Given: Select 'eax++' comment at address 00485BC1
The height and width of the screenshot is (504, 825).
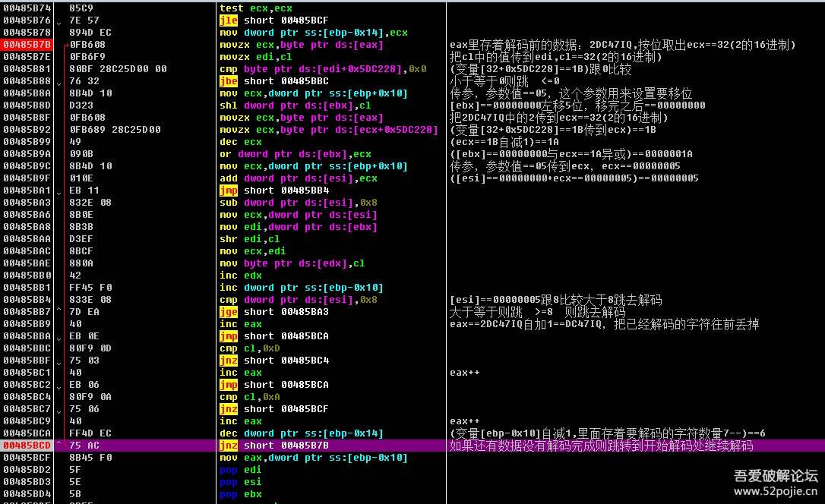Looking at the screenshot, I should click(465, 373).
